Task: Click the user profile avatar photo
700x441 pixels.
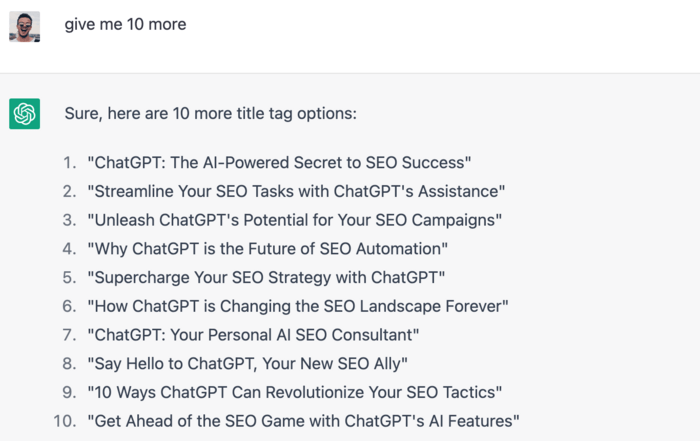Action: pyautogui.click(x=24, y=26)
